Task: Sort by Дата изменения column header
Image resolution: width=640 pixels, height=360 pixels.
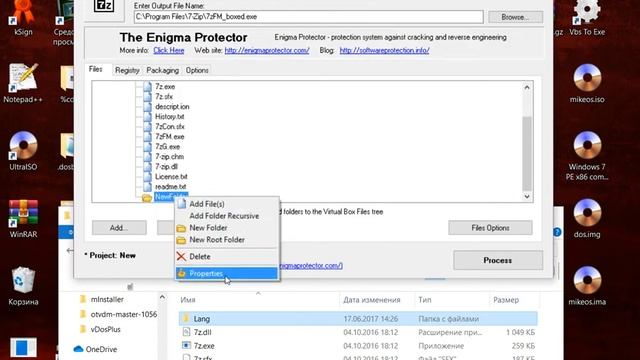Action: click(377, 300)
